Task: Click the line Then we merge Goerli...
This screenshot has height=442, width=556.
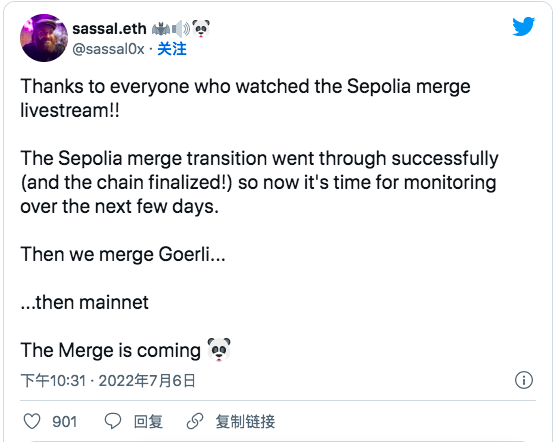Action: pyautogui.click(x=123, y=254)
